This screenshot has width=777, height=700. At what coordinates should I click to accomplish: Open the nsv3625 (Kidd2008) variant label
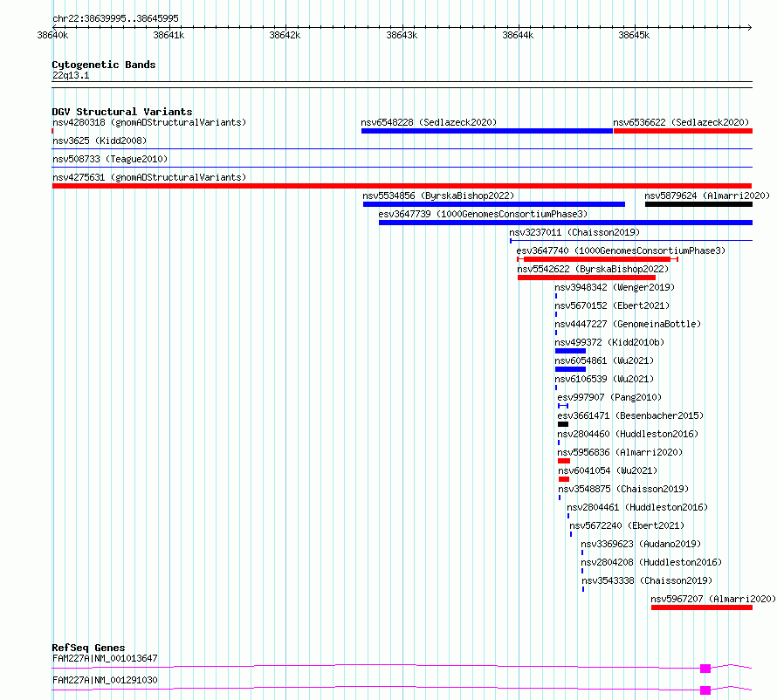[x=100, y=141]
